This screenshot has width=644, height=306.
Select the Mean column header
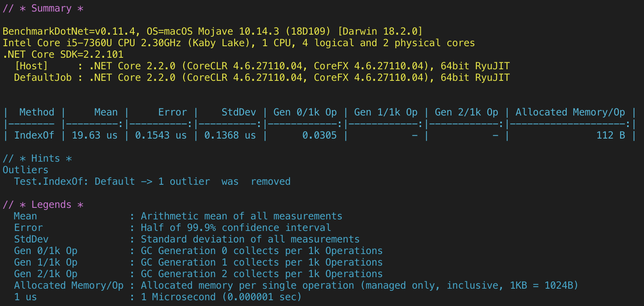point(106,112)
